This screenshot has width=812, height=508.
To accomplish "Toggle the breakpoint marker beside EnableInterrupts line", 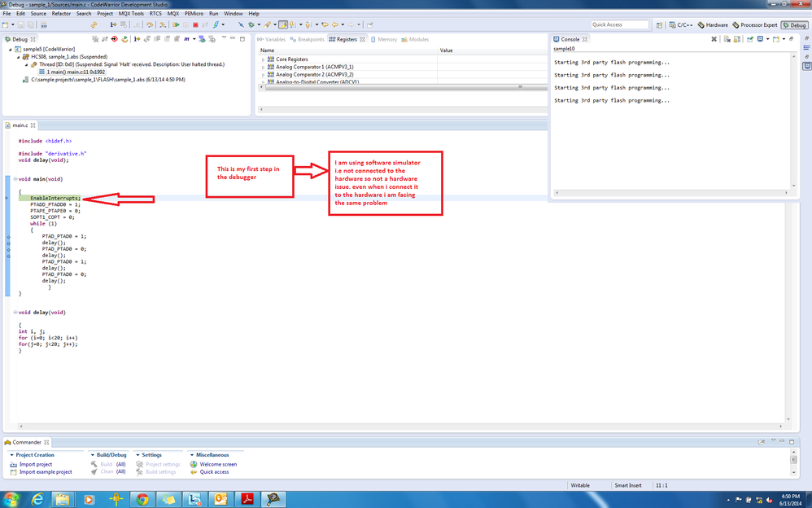I will (7, 198).
